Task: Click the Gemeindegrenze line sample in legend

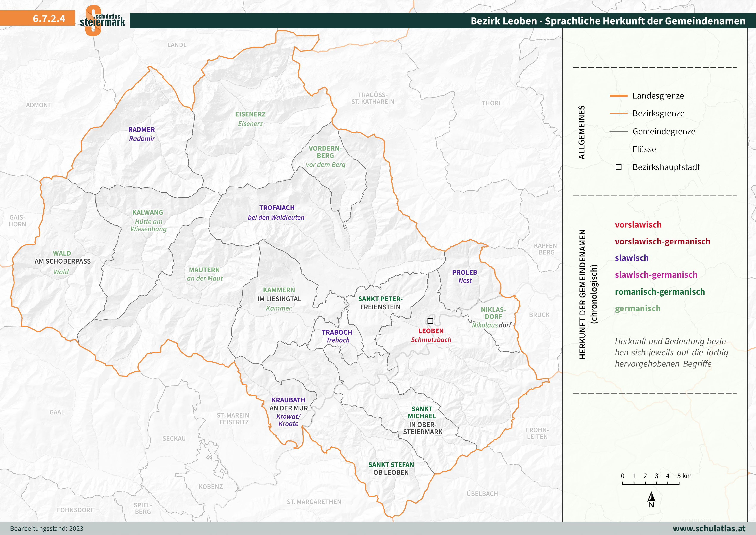Action: pyautogui.click(x=618, y=131)
